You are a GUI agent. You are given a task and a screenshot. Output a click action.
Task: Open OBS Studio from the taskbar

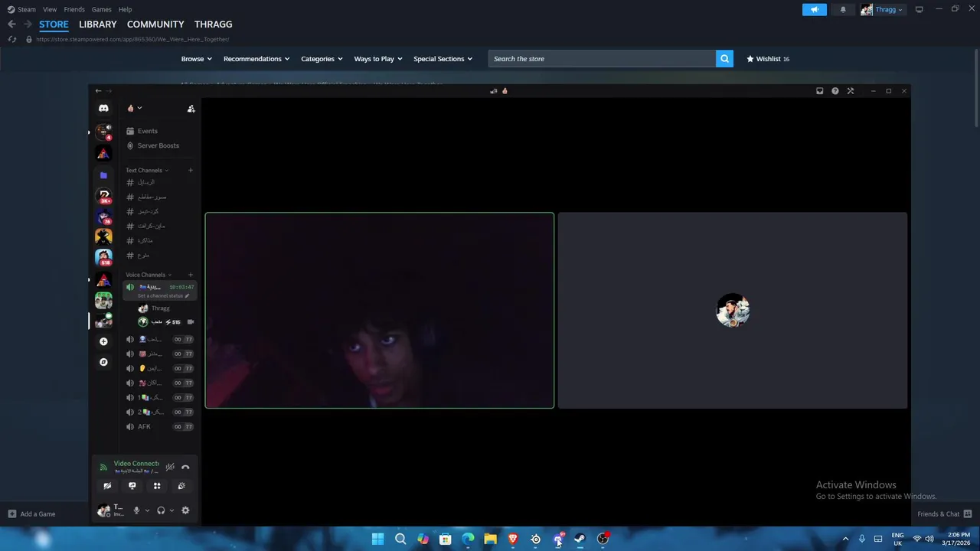603,539
